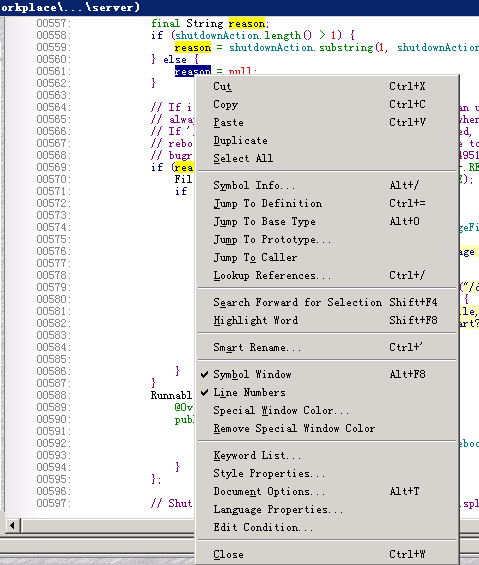Click highlighted 'reason' on line 00557
Viewport: 479px width, 565px height.
[x=247, y=24]
